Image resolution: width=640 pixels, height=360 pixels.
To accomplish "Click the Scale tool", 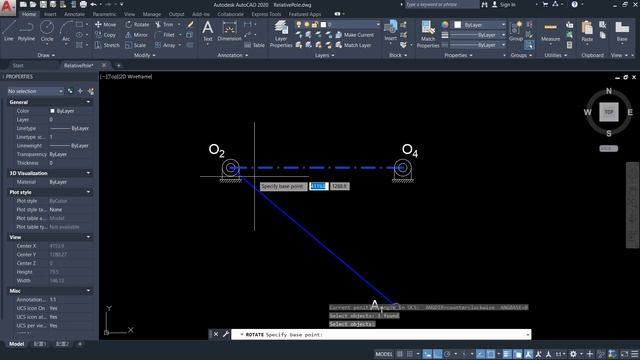I will click(136, 45).
